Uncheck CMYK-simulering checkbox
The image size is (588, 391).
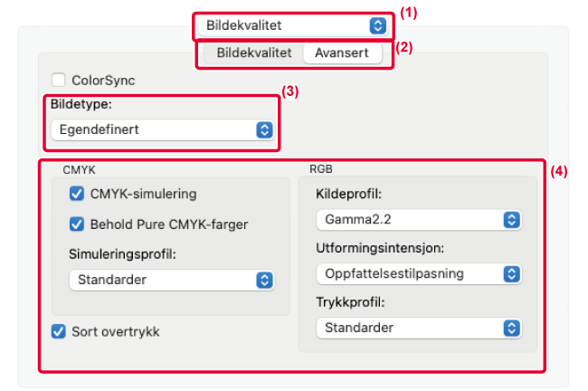[77, 193]
